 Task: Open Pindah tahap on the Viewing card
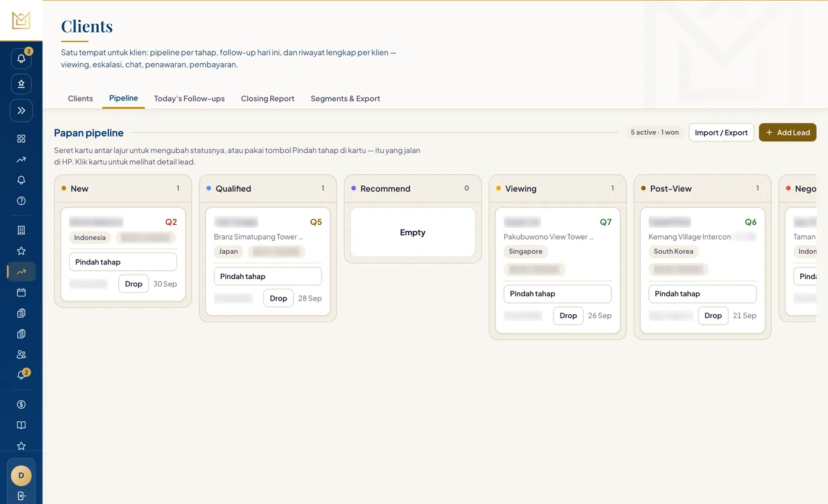[x=558, y=293]
